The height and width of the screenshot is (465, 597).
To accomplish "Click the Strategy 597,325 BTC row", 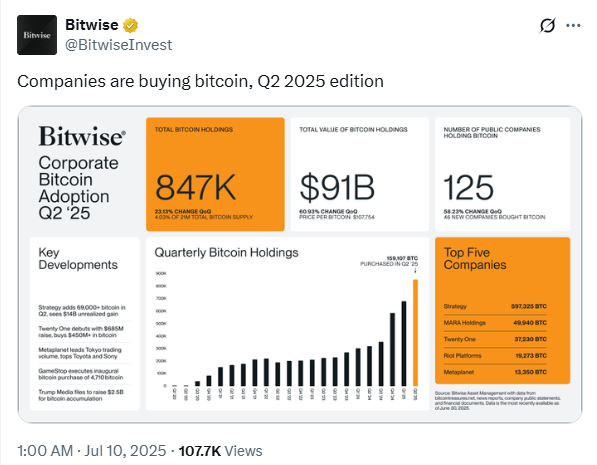I will [x=495, y=306].
